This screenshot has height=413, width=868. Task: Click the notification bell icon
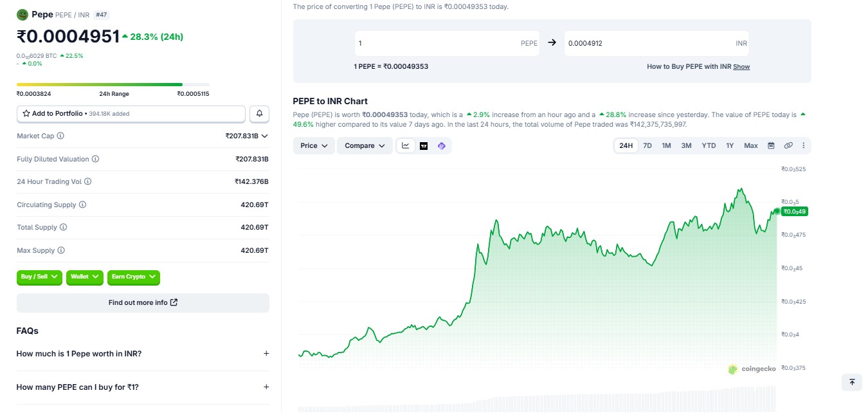[x=259, y=113]
